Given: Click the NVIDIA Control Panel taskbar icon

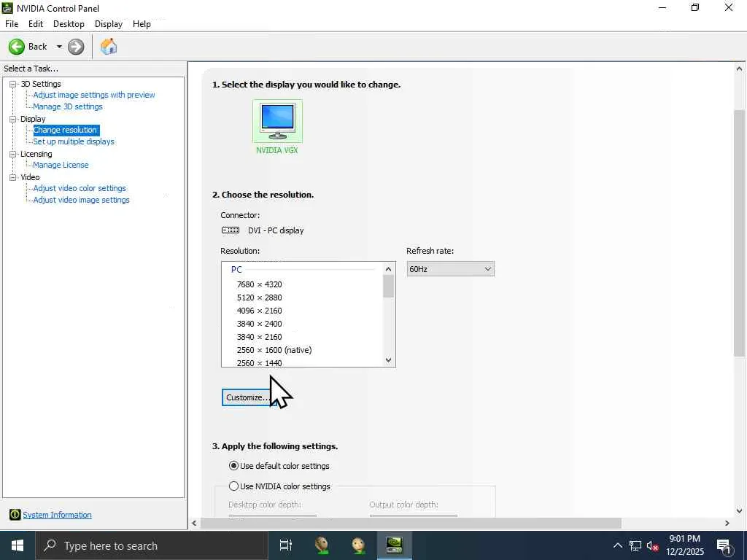Looking at the screenshot, I should tap(394, 545).
